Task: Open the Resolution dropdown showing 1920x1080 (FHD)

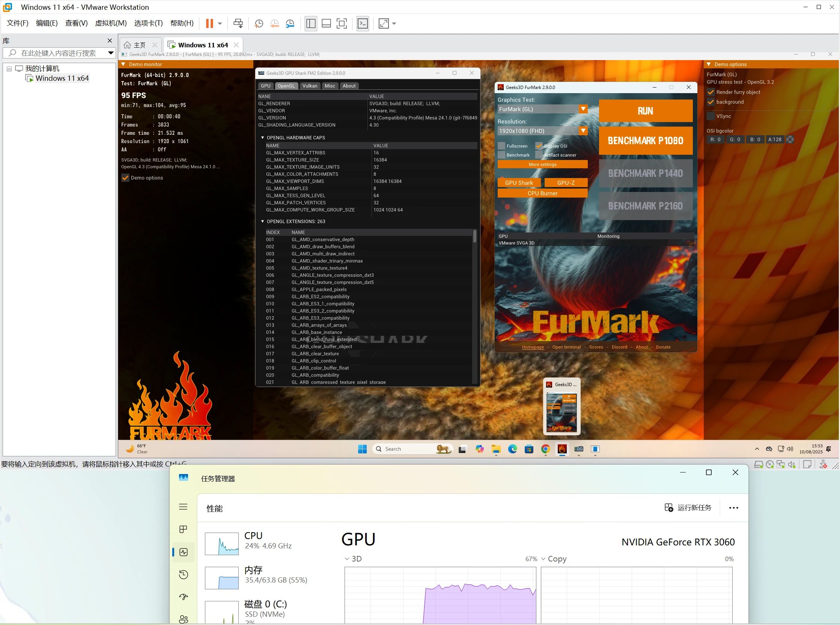Action: pyautogui.click(x=542, y=131)
